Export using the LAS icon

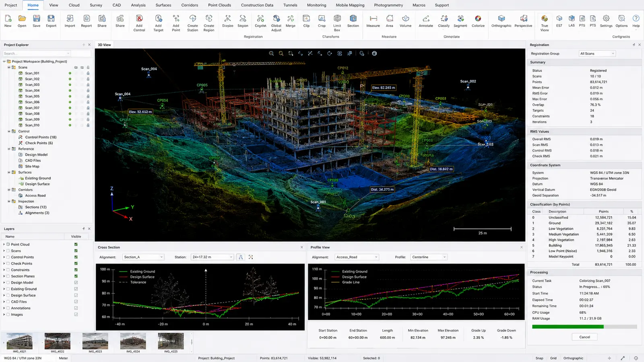click(x=572, y=19)
